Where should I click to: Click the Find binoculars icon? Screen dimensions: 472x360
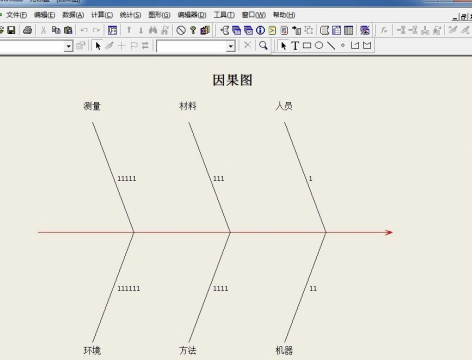[x=153, y=30]
